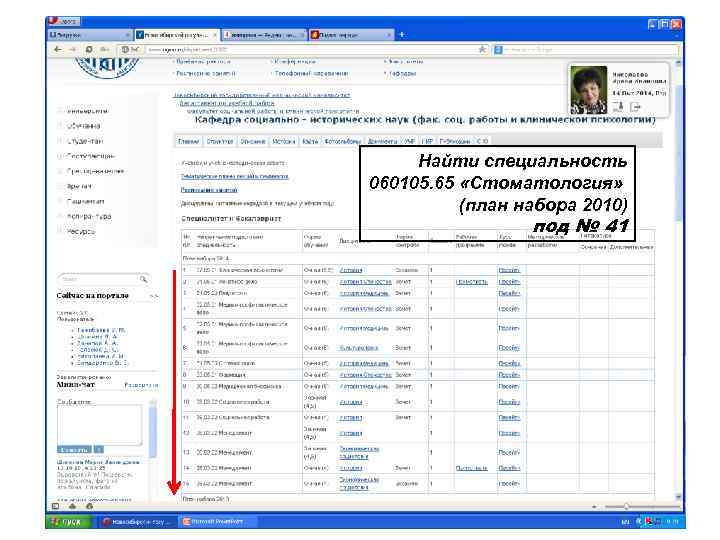Screen dimensions: 720x540
Task: Open Перейти link in row 8 Фармация
Action: (x=509, y=375)
